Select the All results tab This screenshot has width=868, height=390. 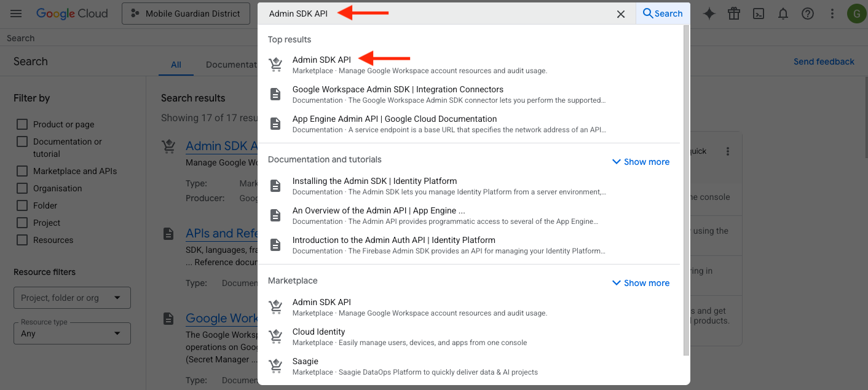176,65
